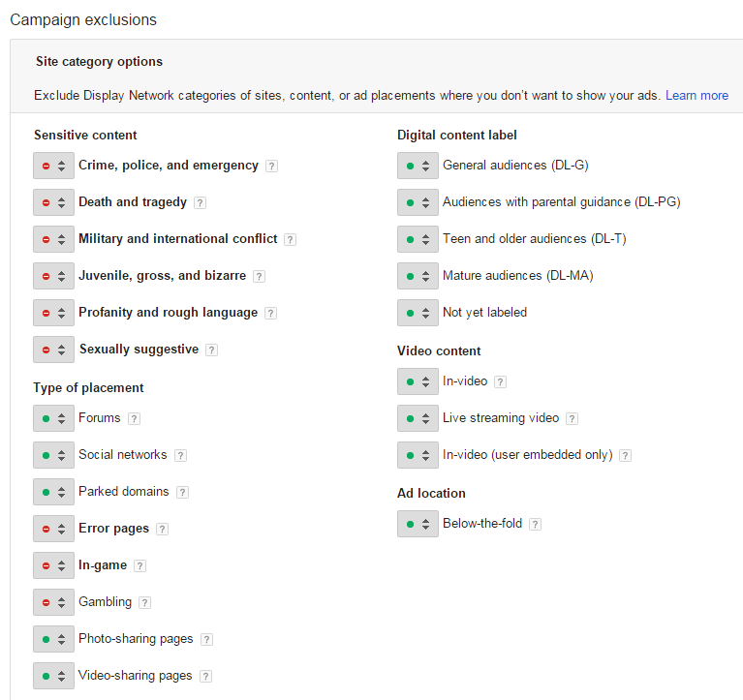Image resolution: width=743 pixels, height=700 pixels.
Task: Click help icon next to Gambling
Action: pyautogui.click(x=144, y=602)
